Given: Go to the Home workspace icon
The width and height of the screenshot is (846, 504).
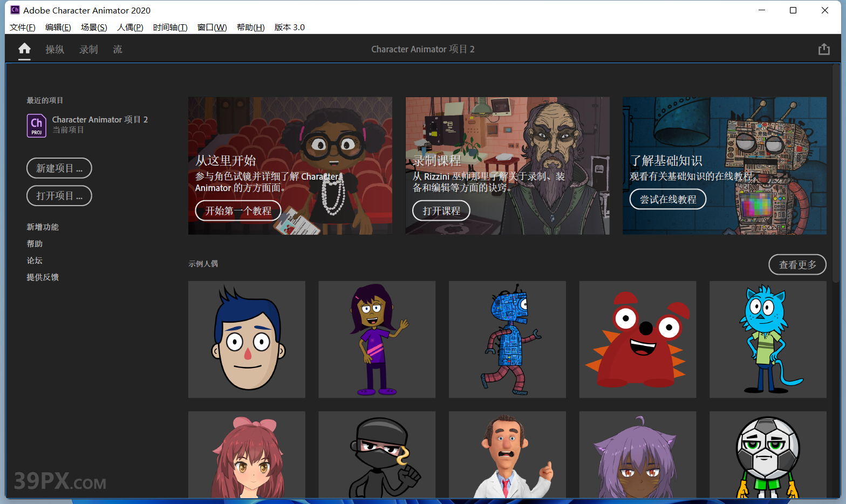Looking at the screenshot, I should tap(24, 49).
